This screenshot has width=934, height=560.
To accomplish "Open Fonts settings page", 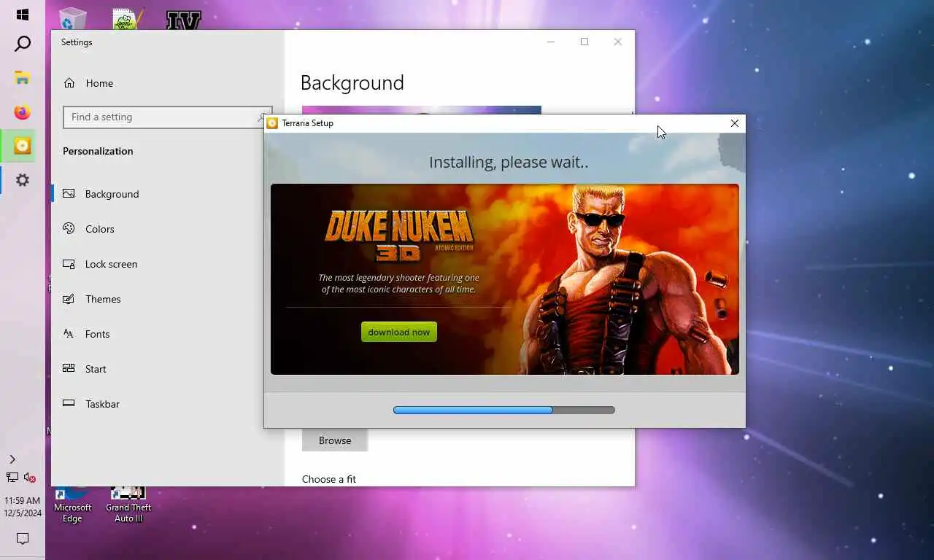I will click(97, 334).
